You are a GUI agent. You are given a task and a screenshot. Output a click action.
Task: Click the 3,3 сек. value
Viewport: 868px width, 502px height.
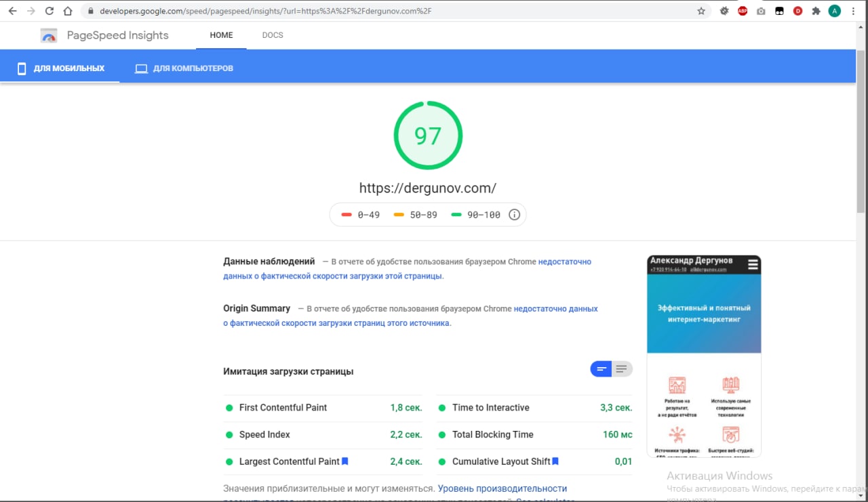pyautogui.click(x=616, y=407)
